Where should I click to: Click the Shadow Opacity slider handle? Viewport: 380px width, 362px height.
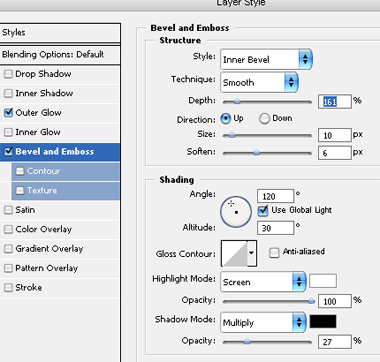247,341
